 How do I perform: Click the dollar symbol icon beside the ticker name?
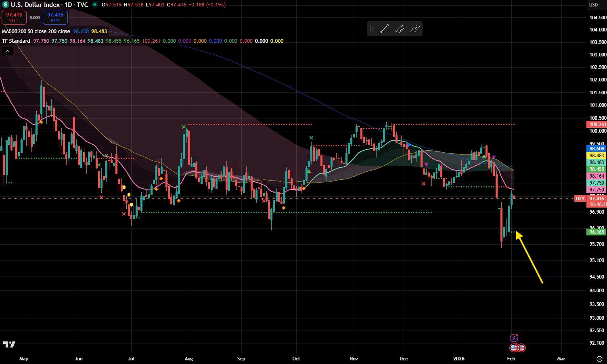pos(6,5)
